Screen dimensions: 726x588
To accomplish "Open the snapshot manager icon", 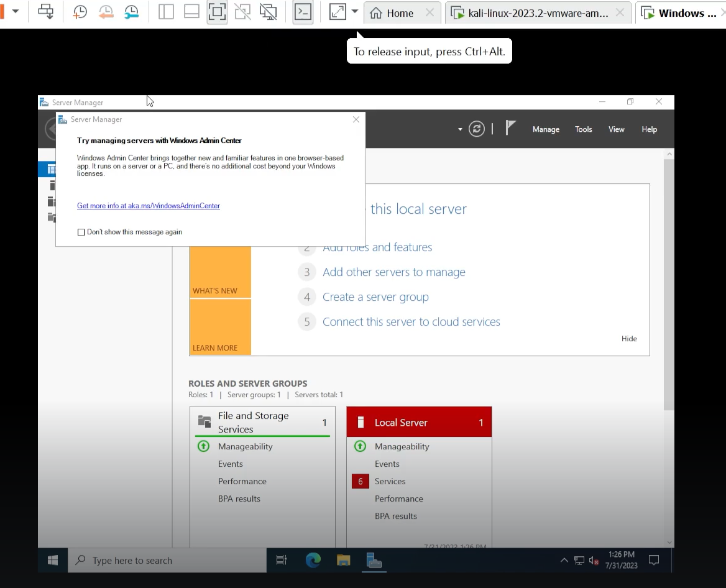I will pos(132,12).
